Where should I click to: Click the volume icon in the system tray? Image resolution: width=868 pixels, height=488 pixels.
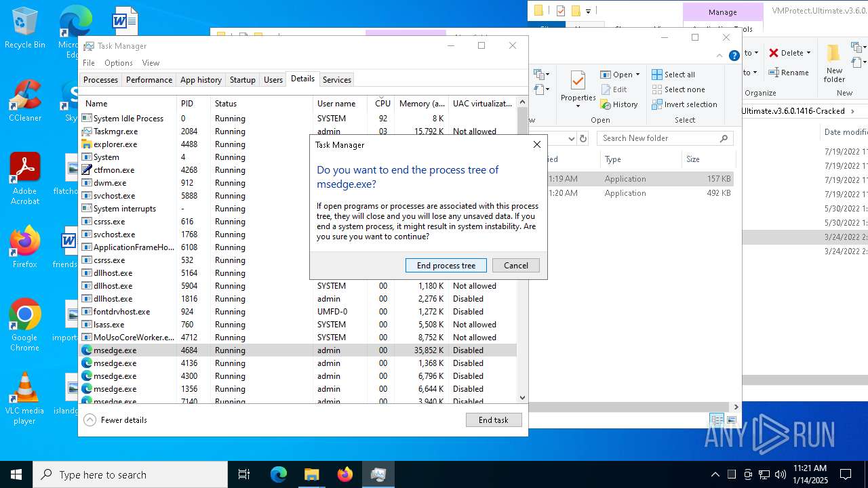(x=781, y=474)
